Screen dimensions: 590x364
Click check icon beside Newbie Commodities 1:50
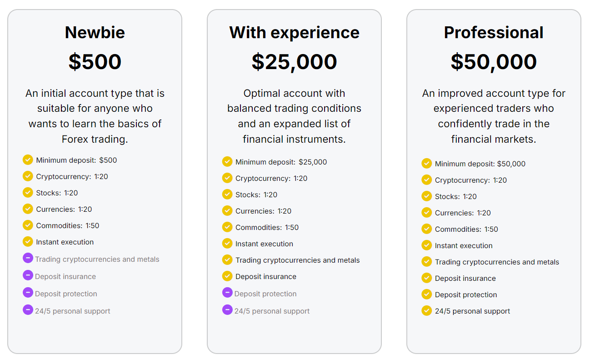point(28,225)
